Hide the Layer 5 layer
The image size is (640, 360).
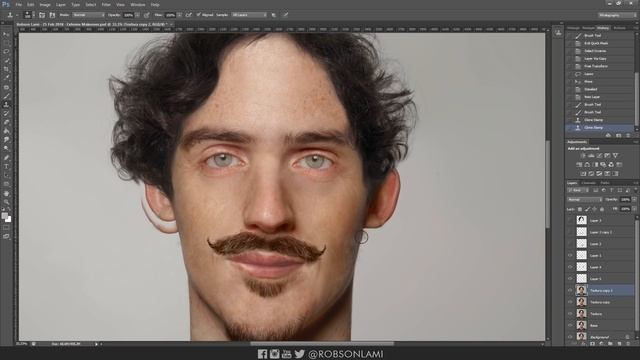[570, 279]
